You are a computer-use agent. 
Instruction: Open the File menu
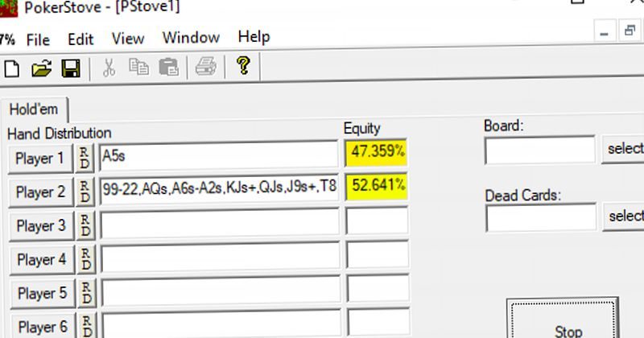tap(38, 40)
